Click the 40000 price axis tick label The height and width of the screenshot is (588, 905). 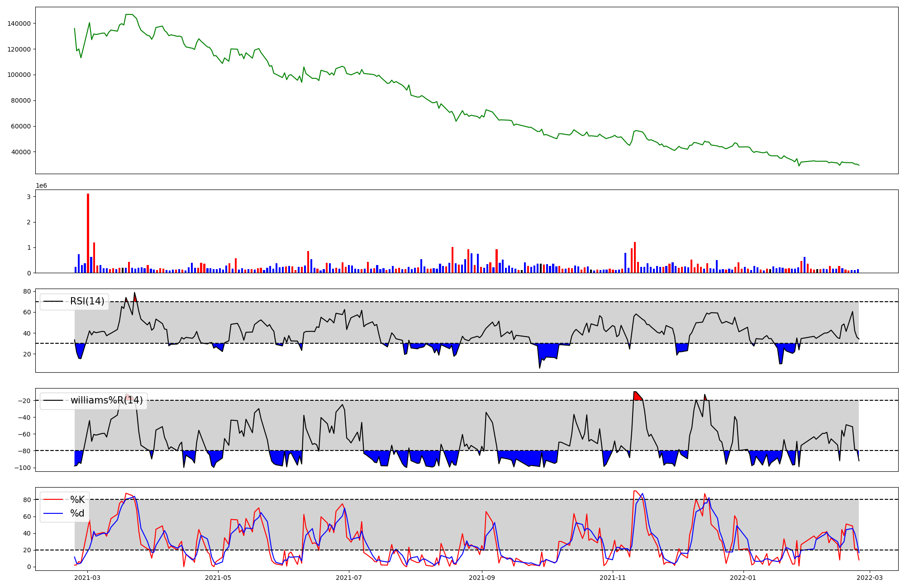pyautogui.click(x=21, y=152)
